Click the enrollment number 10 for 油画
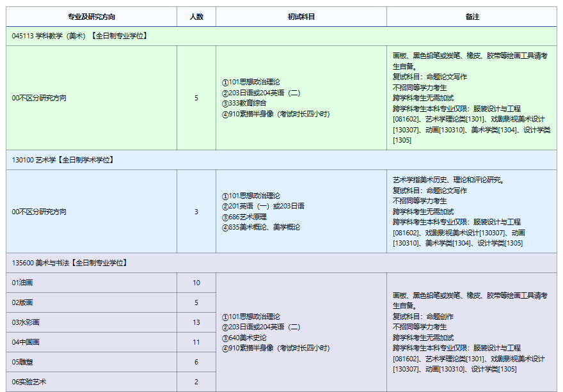The height and width of the screenshot is (392, 563). (x=196, y=283)
